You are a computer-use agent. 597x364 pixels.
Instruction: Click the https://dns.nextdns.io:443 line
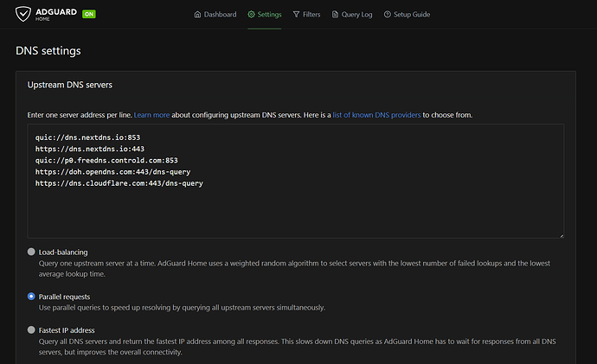pyautogui.click(x=90, y=149)
